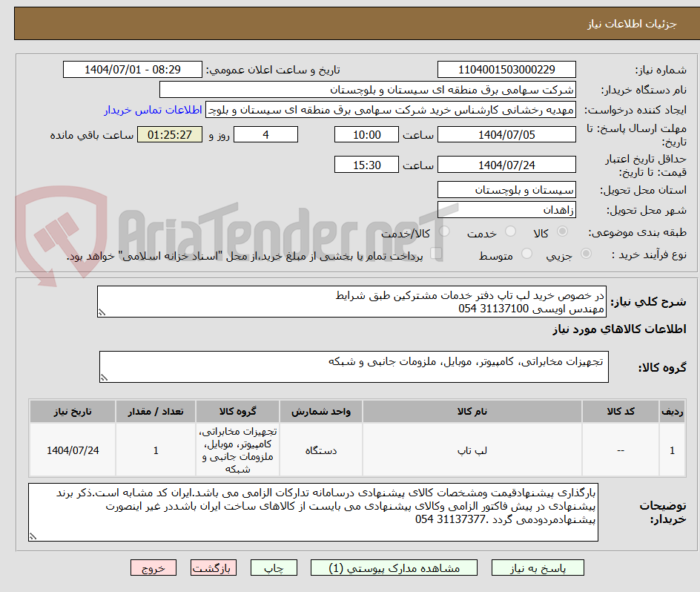Click the خروج exit button
The width and height of the screenshot is (700, 592).
click(x=153, y=568)
